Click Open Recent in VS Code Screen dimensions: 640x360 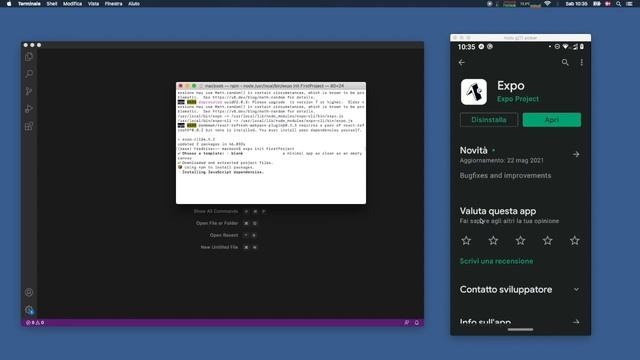pos(224,235)
